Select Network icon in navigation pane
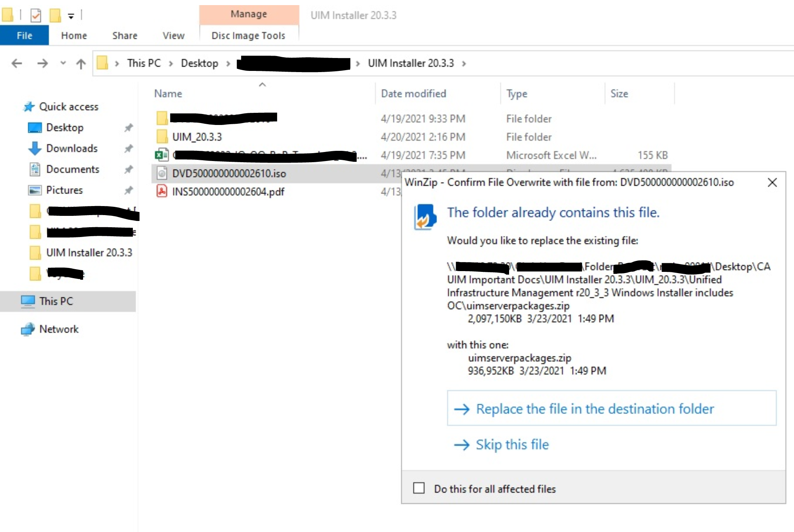The image size is (794, 532). coord(27,329)
